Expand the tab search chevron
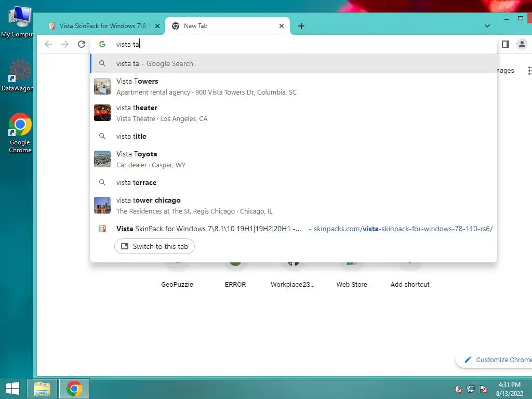Image resolution: width=532 pixels, height=399 pixels. (487, 26)
